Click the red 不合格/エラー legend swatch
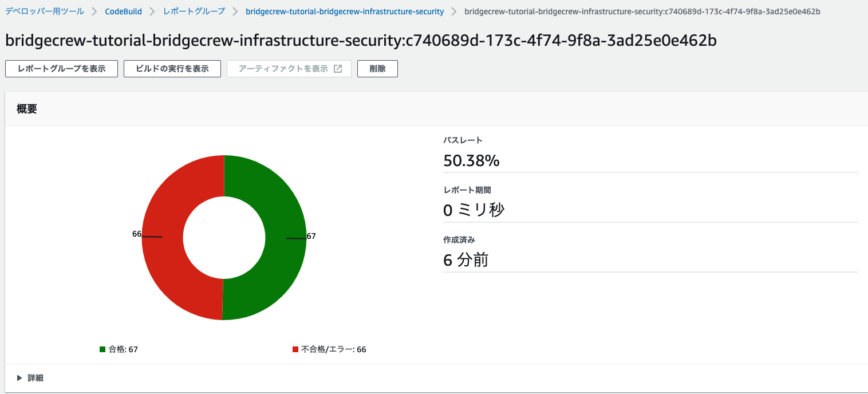The image size is (868, 394). (x=295, y=349)
